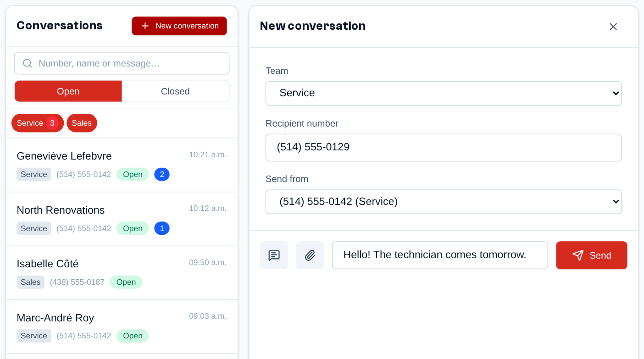Open the Team dropdown
The image size is (644, 359).
(444, 94)
